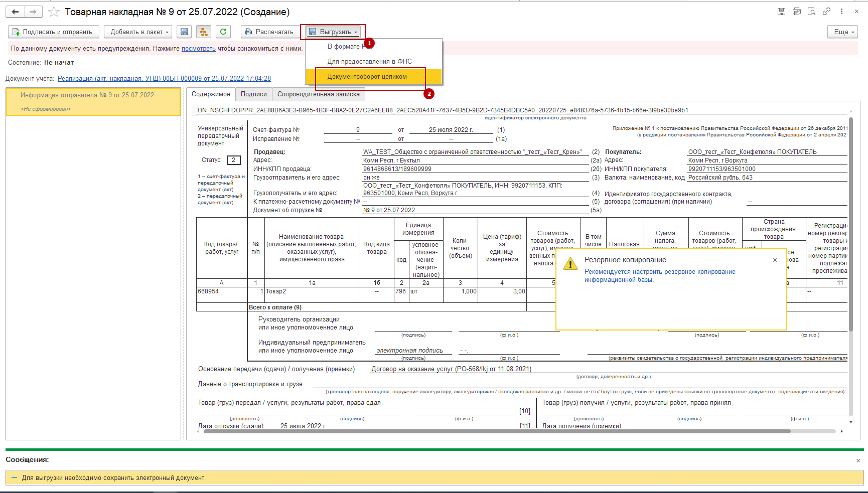Click the contract basis Договор на оказание услуг text
This screenshot has width=868, height=493.
(x=451, y=369)
